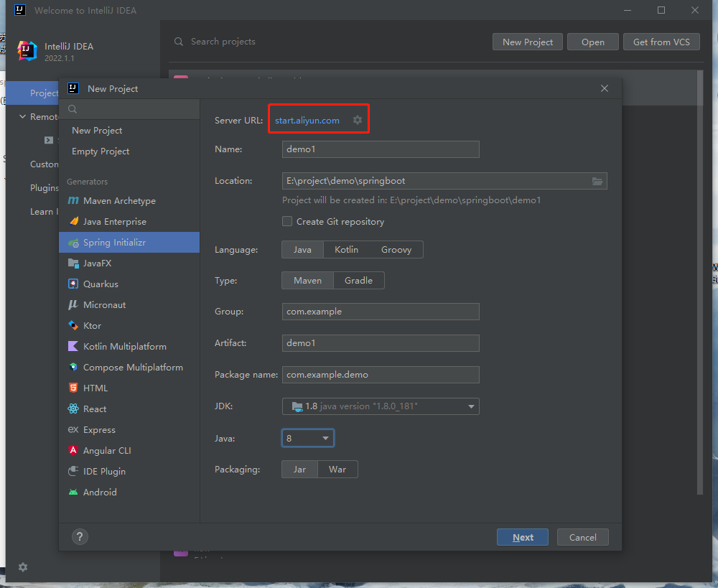Image resolution: width=718 pixels, height=588 pixels.
Task: Collapse the Remote section chevron in Welcome sidebar
Action: tap(22, 117)
